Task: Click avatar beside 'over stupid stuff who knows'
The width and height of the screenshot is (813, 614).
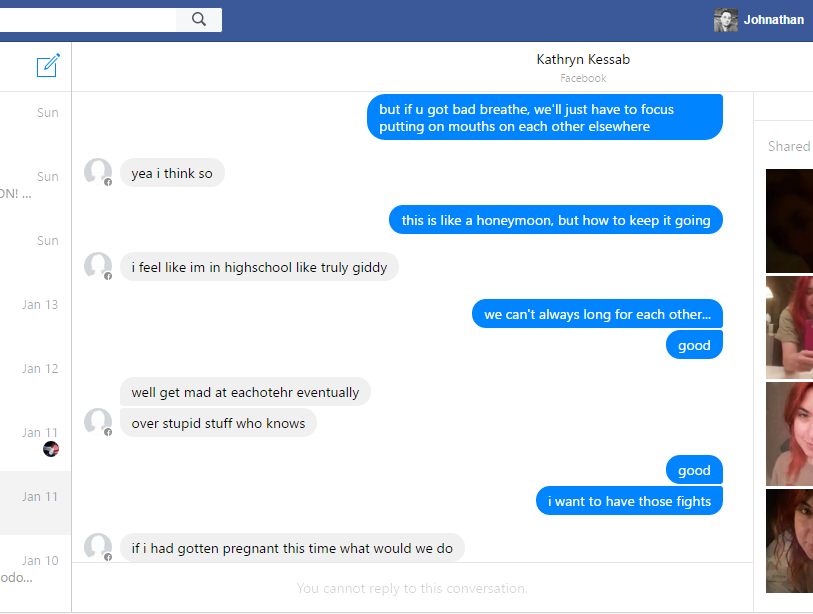Action: point(98,422)
